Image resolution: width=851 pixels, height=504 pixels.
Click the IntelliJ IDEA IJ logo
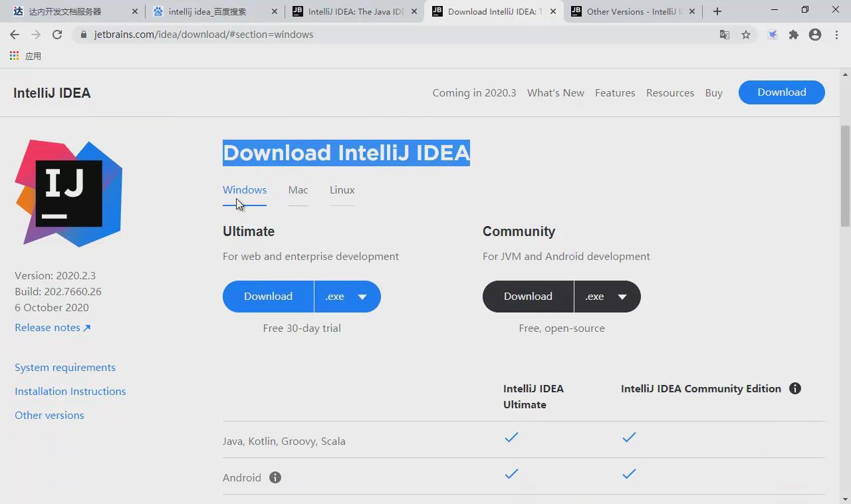click(x=68, y=193)
